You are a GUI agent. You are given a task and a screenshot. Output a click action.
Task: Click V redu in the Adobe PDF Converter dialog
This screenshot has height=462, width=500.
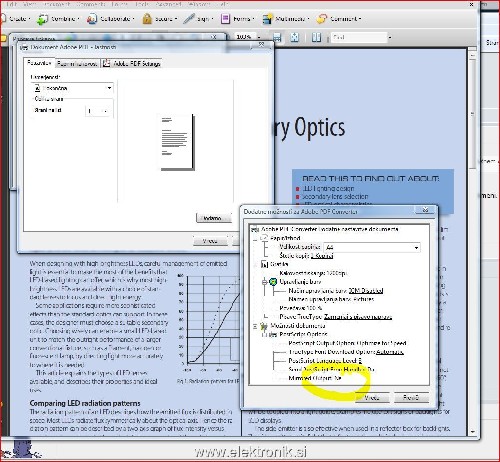pyautogui.click(x=372, y=397)
